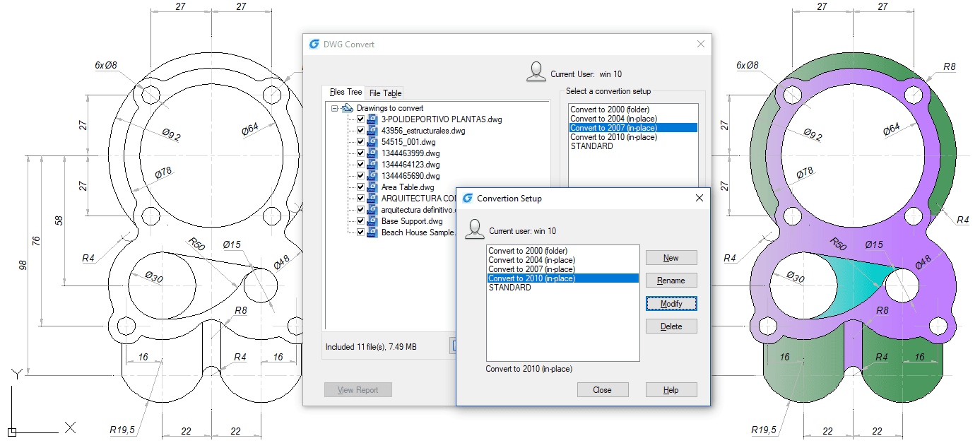
Task: Deselect the 1344464123.dwg checkbox
Action: coord(361,165)
